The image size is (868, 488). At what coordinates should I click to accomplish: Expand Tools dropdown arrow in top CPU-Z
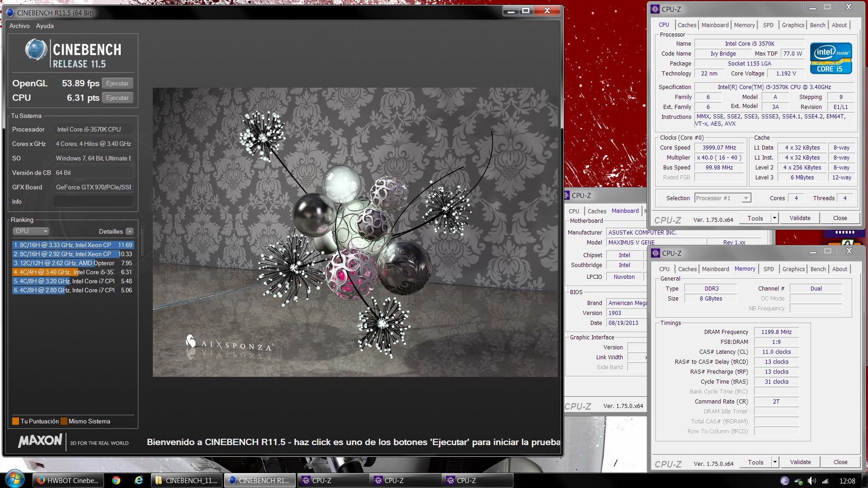(774, 218)
